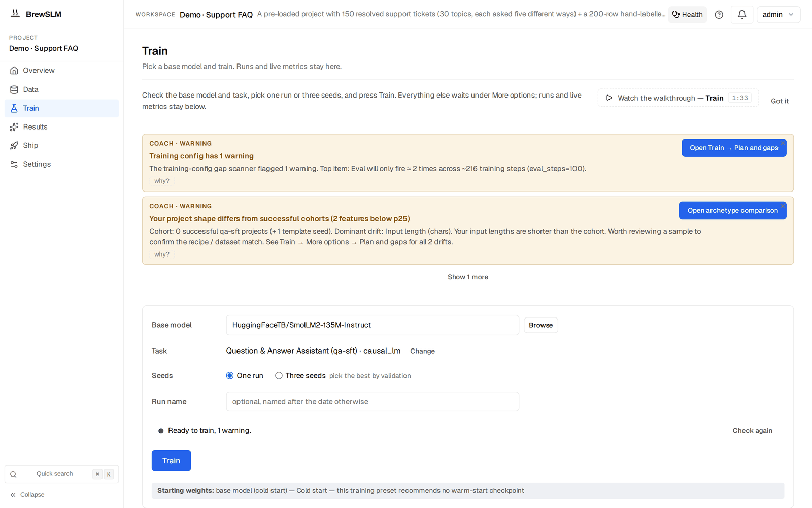Click the Demo · Support FAQ workspace title

216,15
